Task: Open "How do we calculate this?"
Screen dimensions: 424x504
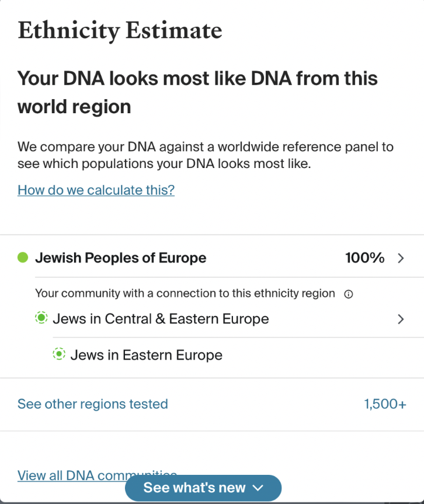Action: (95, 190)
